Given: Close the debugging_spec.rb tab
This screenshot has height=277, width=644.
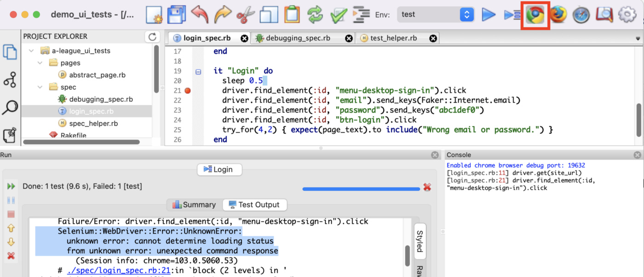Looking at the screenshot, I should pos(349,38).
